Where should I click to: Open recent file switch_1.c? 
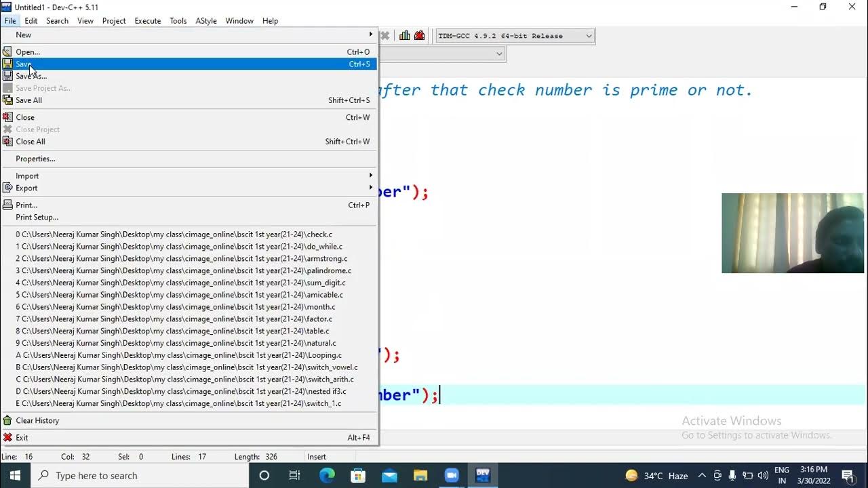point(189,403)
